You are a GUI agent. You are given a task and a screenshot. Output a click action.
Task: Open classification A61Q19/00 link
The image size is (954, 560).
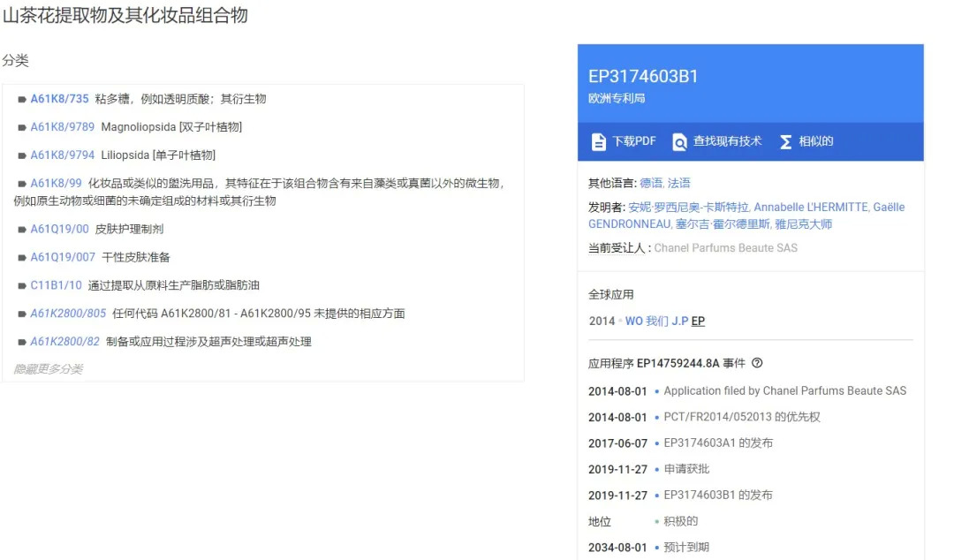coord(60,229)
